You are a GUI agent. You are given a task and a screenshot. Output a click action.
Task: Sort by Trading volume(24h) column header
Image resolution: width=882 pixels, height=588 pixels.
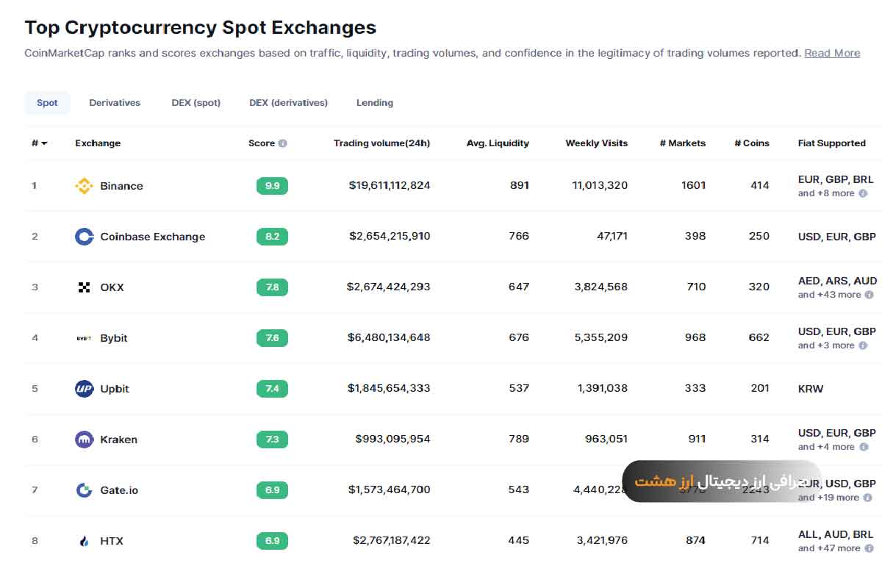(381, 143)
